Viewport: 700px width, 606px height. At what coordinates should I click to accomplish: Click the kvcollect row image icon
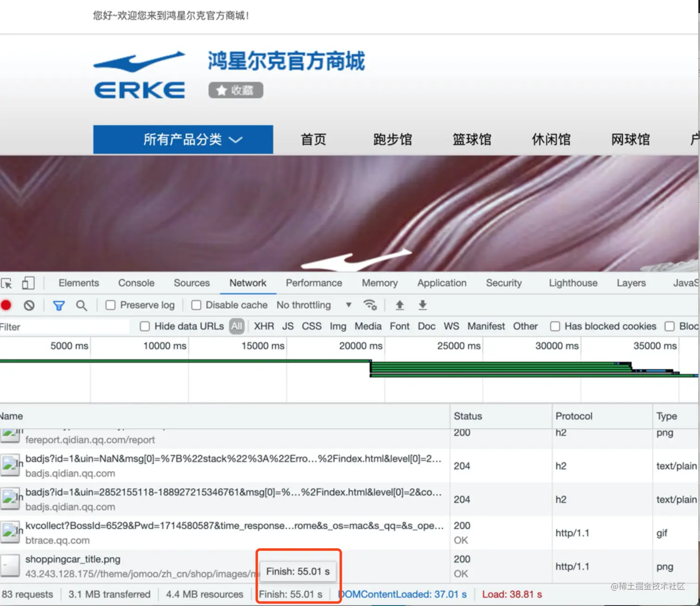pos(10,532)
